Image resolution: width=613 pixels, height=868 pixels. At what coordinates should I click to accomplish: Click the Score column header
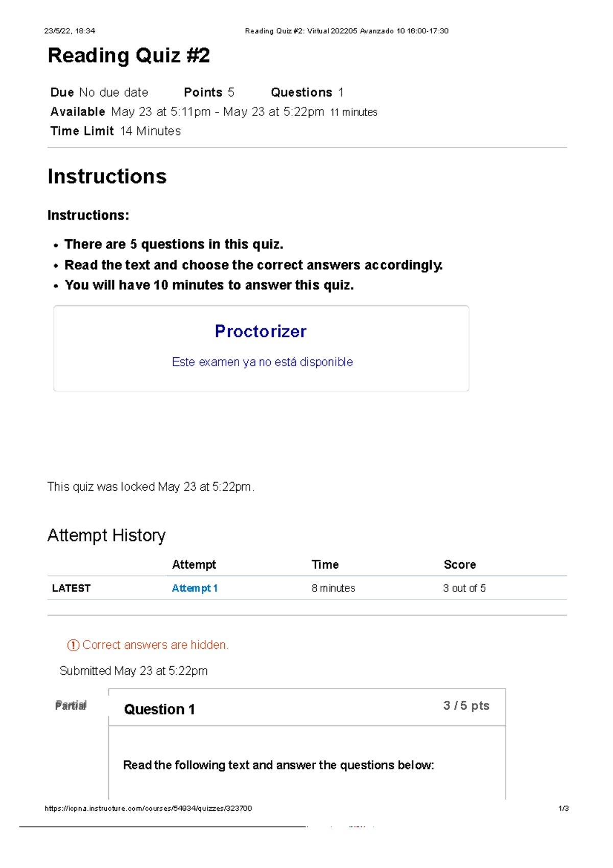tap(460, 564)
